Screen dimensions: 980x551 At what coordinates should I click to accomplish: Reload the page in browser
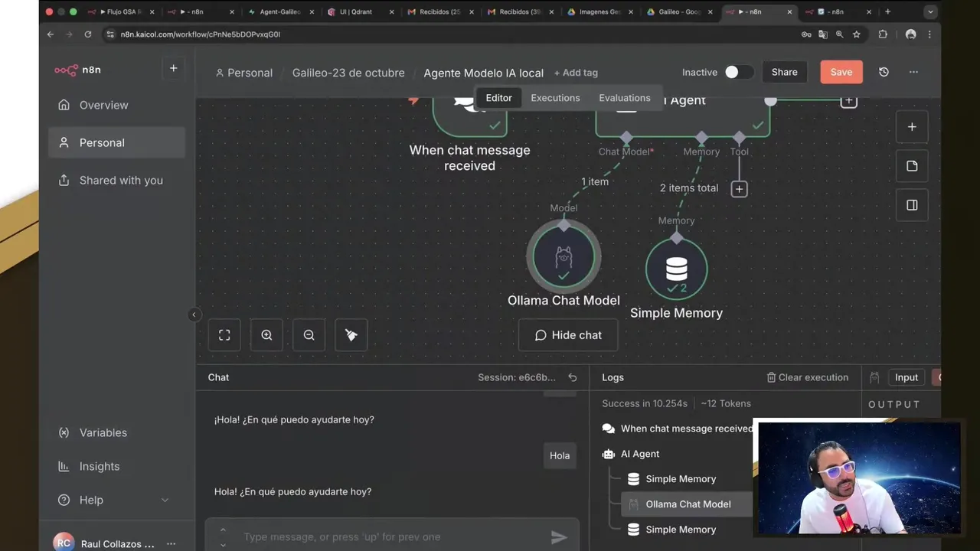pyautogui.click(x=88, y=34)
